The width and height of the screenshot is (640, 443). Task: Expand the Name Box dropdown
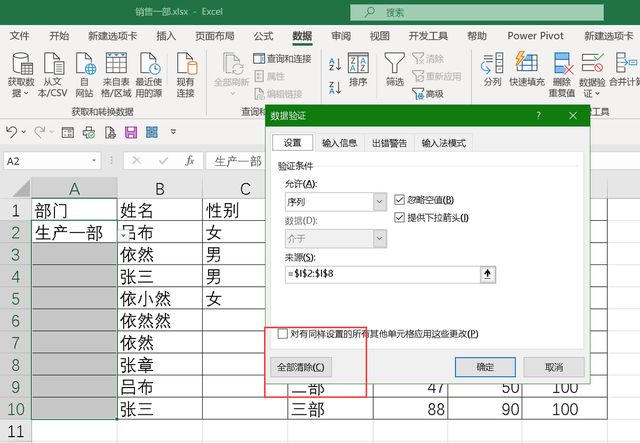[94, 161]
